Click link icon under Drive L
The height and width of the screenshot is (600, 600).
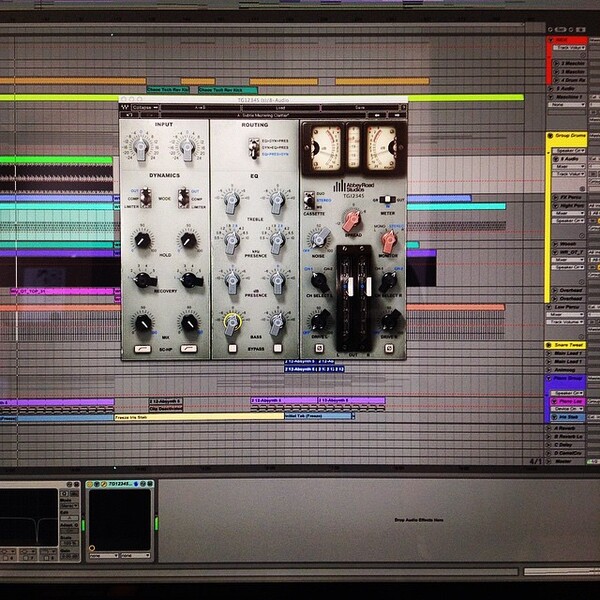click(319, 348)
